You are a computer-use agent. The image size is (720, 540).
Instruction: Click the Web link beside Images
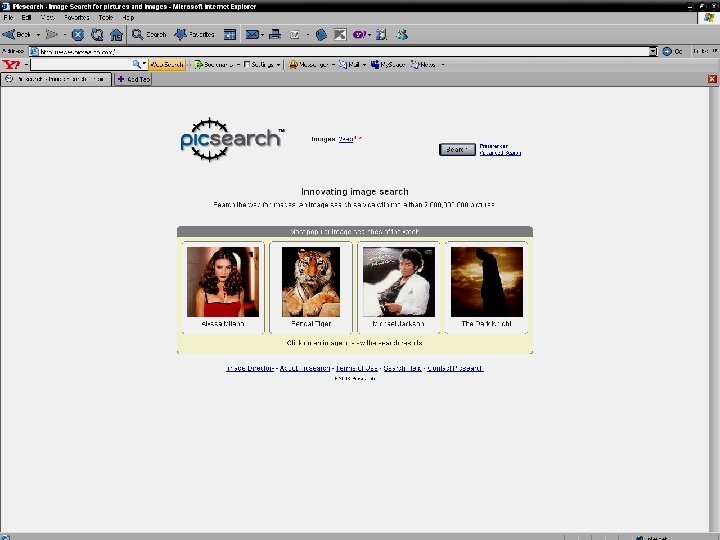pyautogui.click(x=346, y=139)
